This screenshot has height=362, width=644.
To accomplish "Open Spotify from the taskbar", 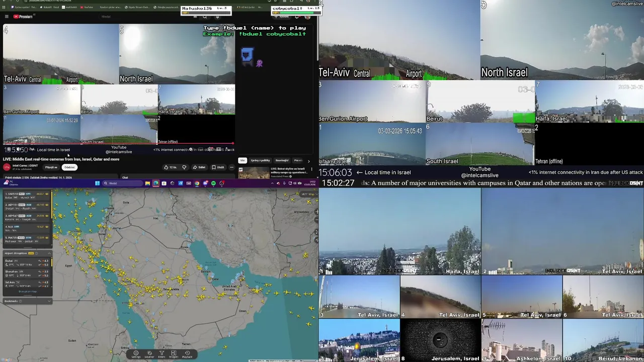I will (213, 183).
